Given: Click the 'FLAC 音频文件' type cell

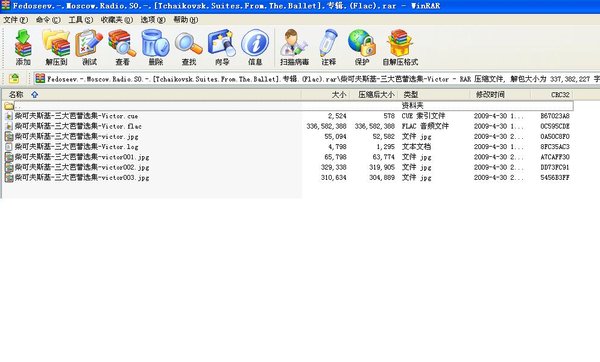Looking at the screenshot, I should pyautogui.click(x=425, y=126).
